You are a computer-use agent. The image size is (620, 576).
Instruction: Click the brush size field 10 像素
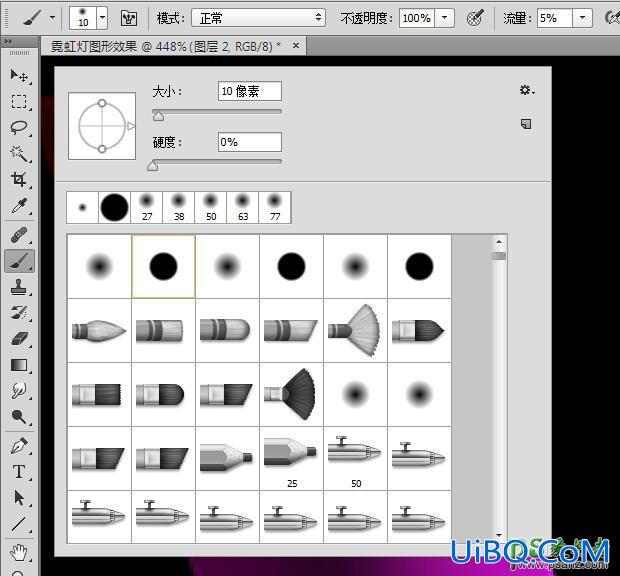250,91
